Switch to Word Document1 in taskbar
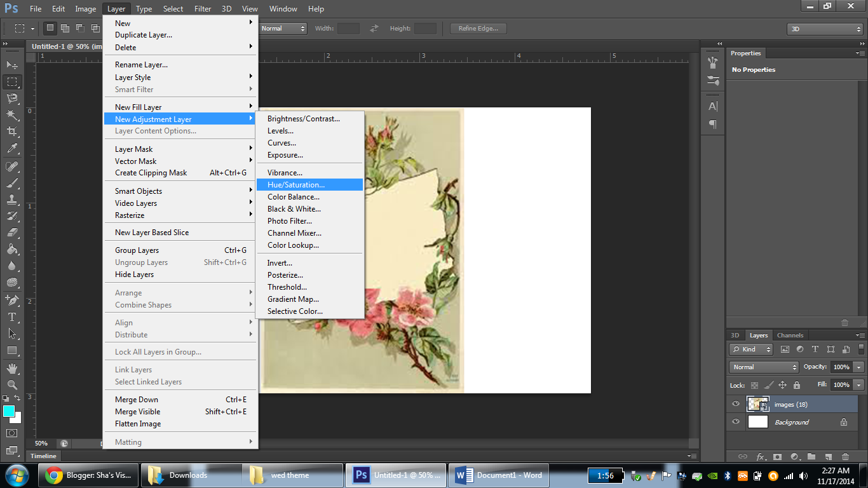This screenshot has width=868, height=488. [500, 475]
